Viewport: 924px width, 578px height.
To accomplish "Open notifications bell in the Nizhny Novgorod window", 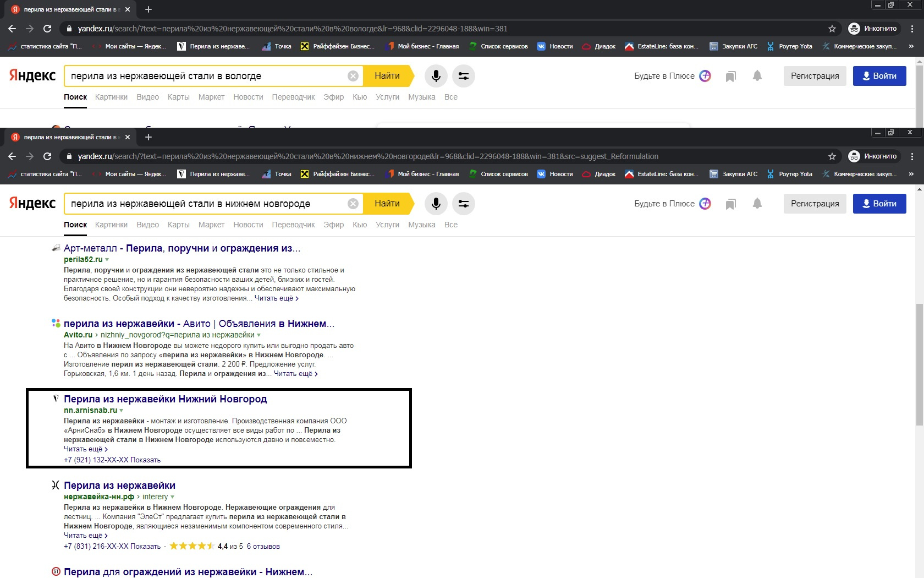I will [757, 203].
